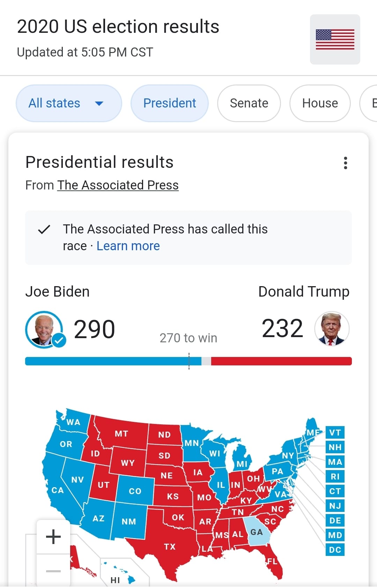Click the Learn more link
377x588 pixels.
coord(128,246)
